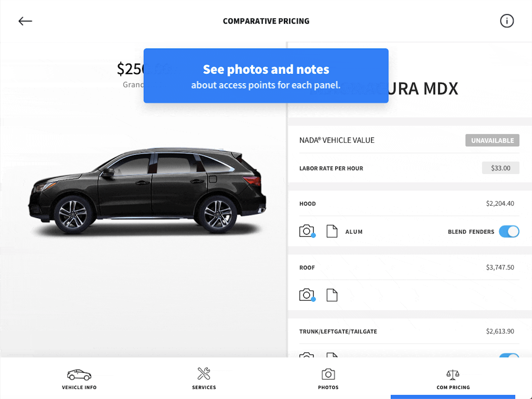Click the Blend Fenders label text
The image size is (532, 399).
click(471, 232)
